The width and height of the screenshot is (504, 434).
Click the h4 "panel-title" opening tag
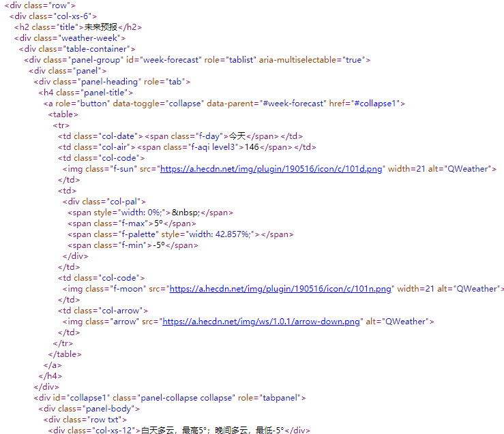[86, 93]
